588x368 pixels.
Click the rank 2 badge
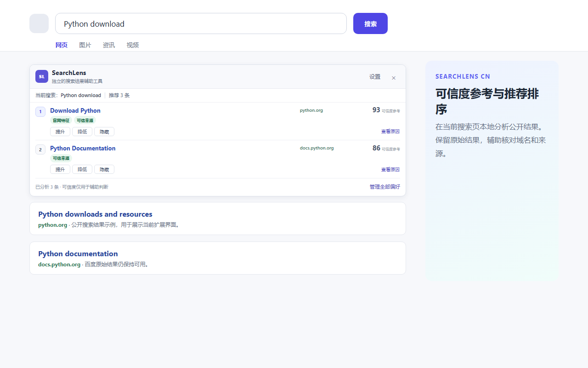point(40,149)
